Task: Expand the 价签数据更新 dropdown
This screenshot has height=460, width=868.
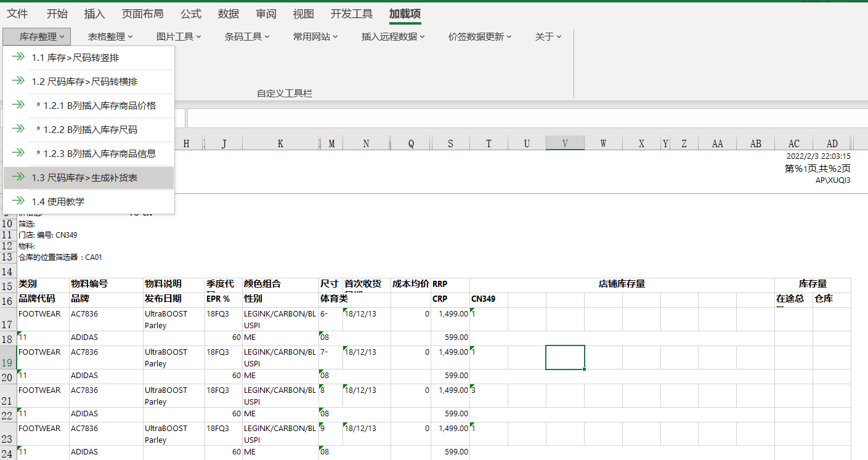Action: [x=480, y=37]
